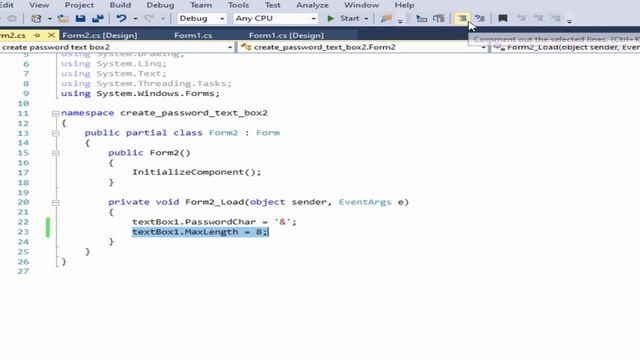Toggle the pin on the Form2.cs tab

[x=37, y=36]
